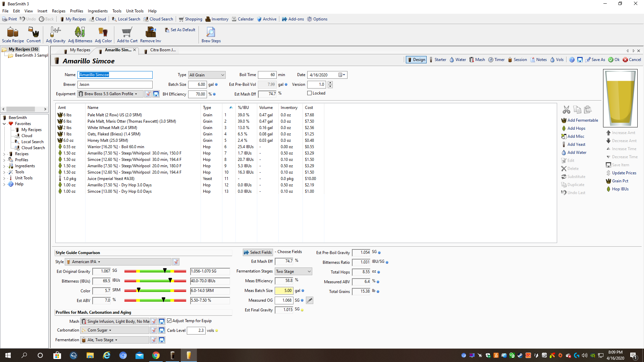Open the Type All Grain dropdown
644x362 pixels.
point(207,75)
